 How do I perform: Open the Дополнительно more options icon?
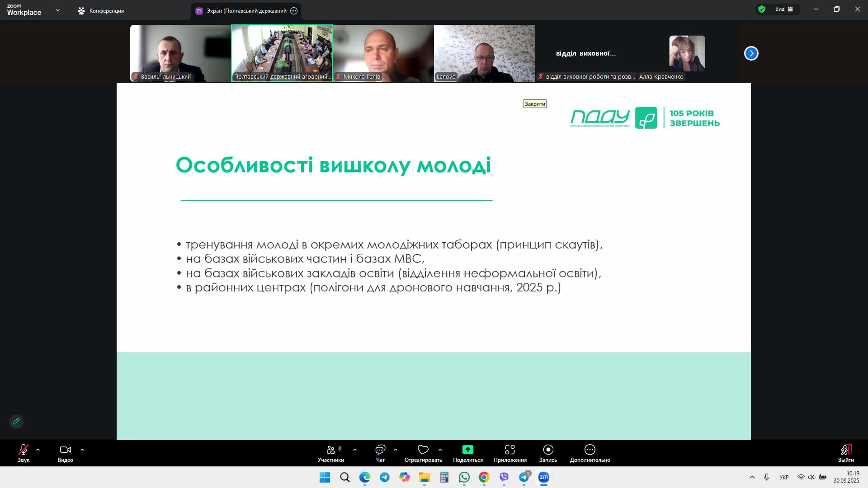coord(590,450)
